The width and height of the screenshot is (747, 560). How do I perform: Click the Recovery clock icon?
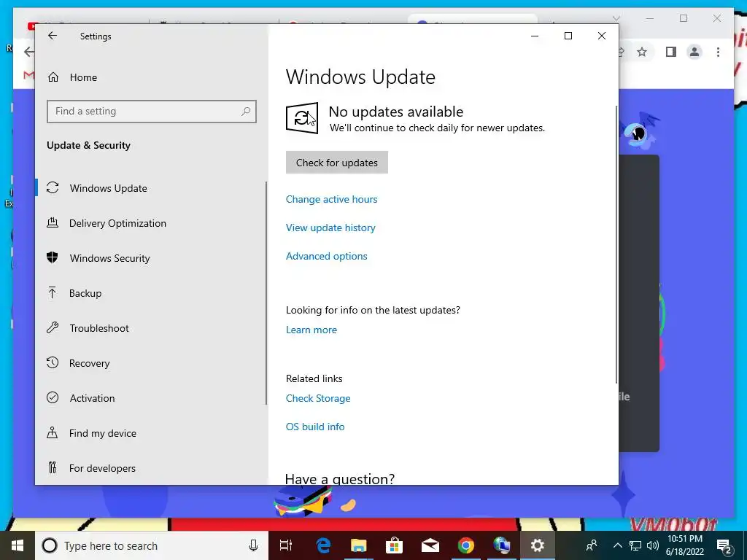(53, 362)
